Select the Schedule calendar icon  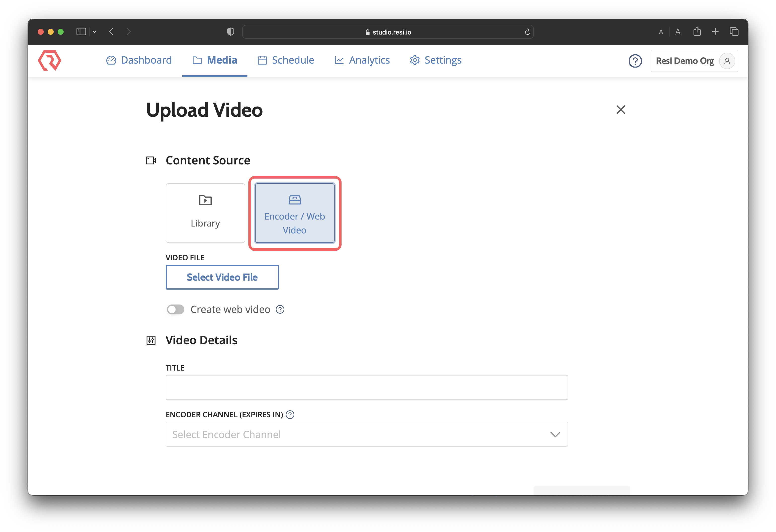[262, 60]
